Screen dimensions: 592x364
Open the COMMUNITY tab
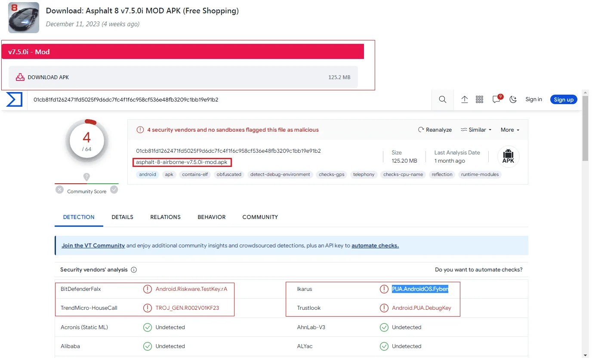(260, 217)
